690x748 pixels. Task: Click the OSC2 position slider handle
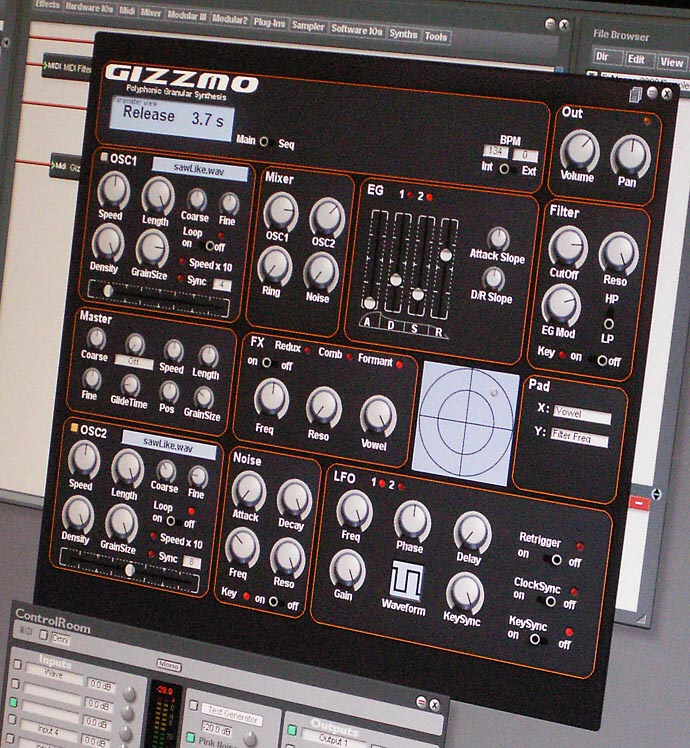[129, 569]
